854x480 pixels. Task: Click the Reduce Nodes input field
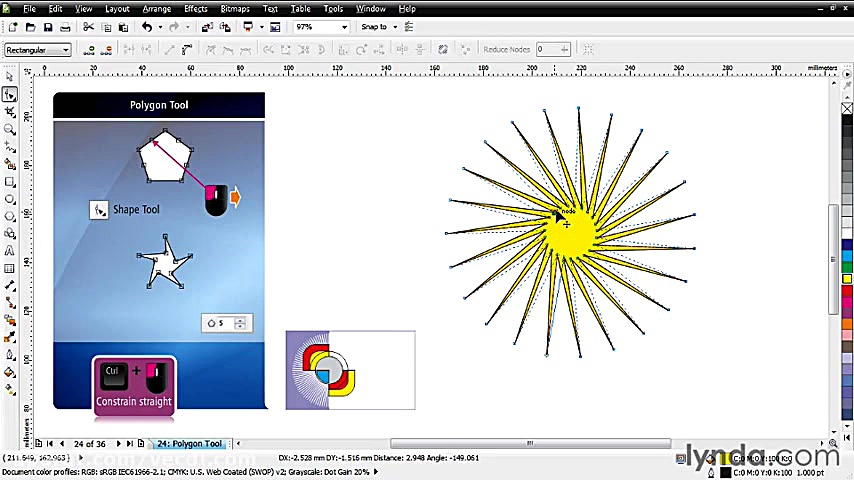tap(548, 49)
